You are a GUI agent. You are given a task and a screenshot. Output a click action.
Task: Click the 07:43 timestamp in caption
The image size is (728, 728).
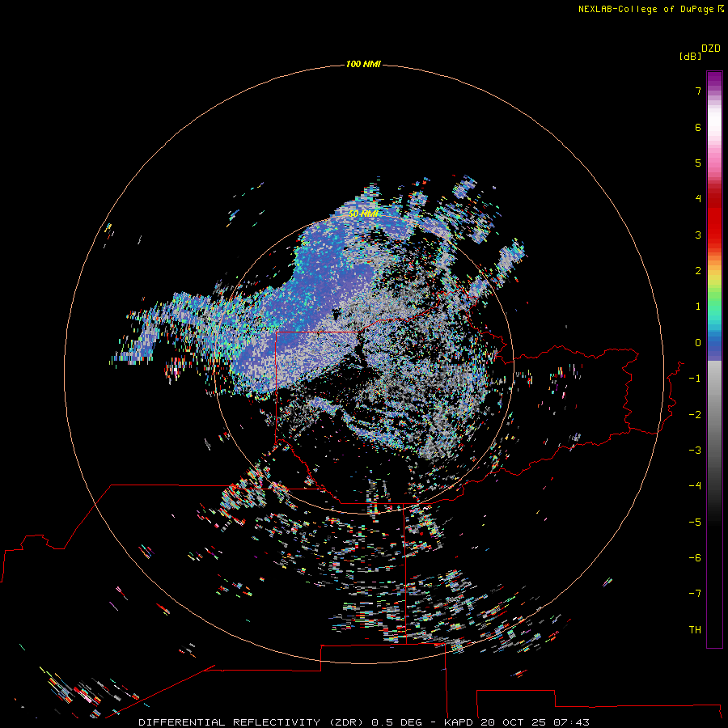click(x=572, y=722)
